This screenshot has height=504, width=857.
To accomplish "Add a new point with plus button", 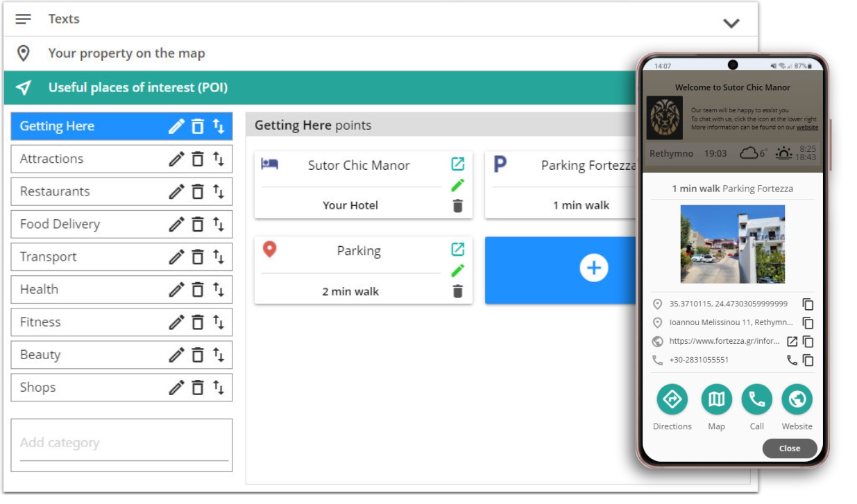I will pos(593,268).
